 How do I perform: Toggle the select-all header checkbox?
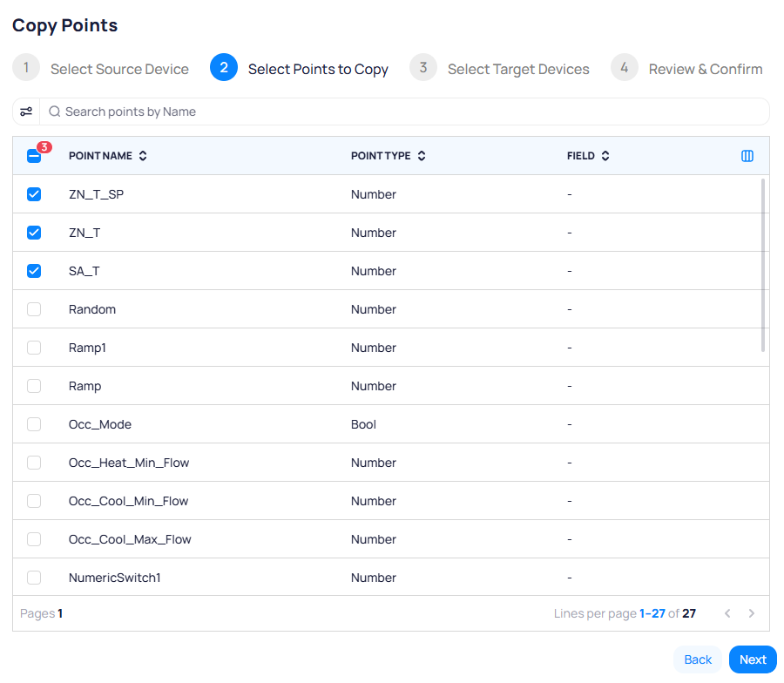34,156
